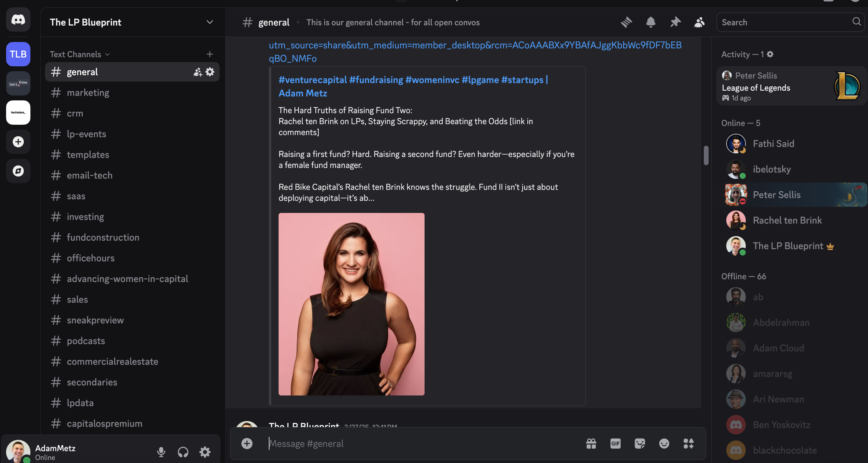The image size is (868, 463).
Task: Open the emoji picker
Action: coord(664,444)
